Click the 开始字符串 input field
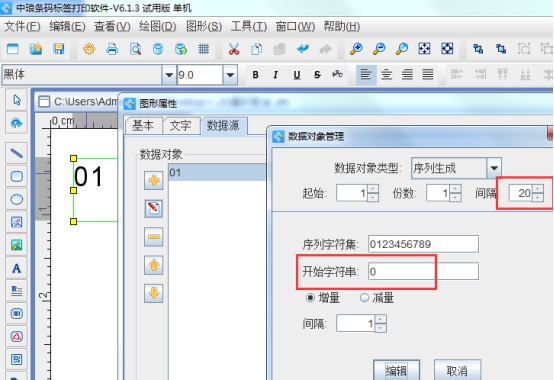554x380 pixels. pyautogui.click(x=423, y=272)
